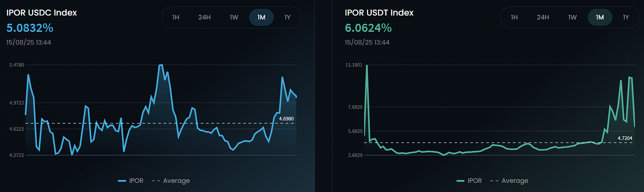Click the IPOR USDT Index title
Screen dimensions: 644x192
pos(379,13)
